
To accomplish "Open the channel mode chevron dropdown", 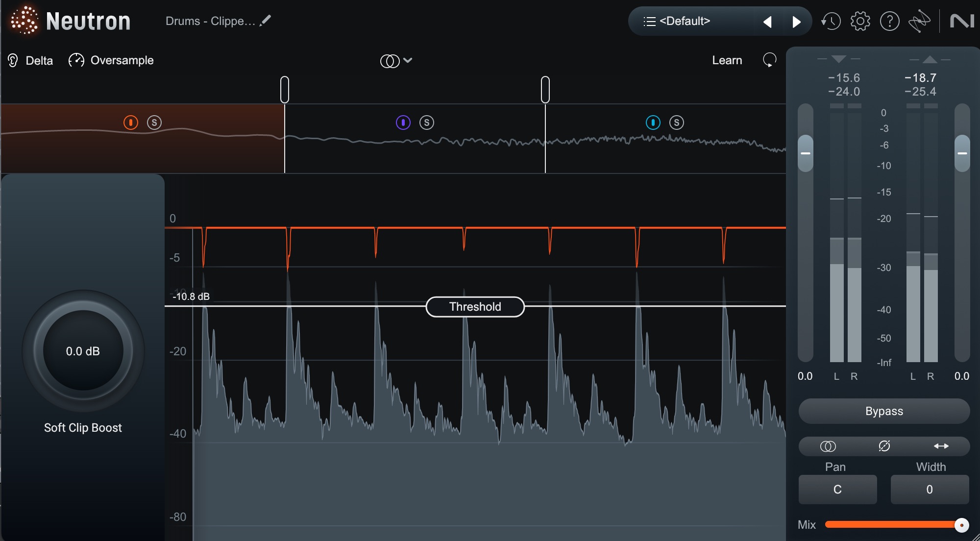I will click(408, 60).
